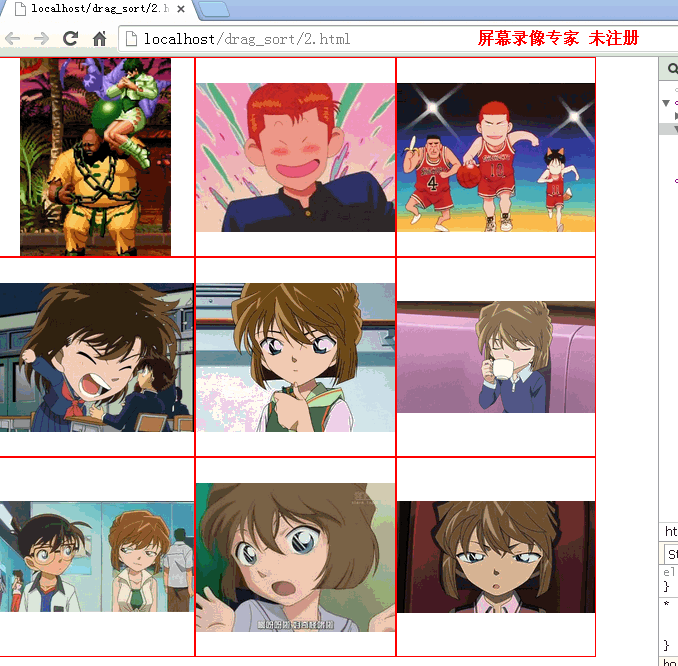Select the boy with glasses image
This screenshot has height=666, width=678.
pyautogui.click(x=96, y=556)
